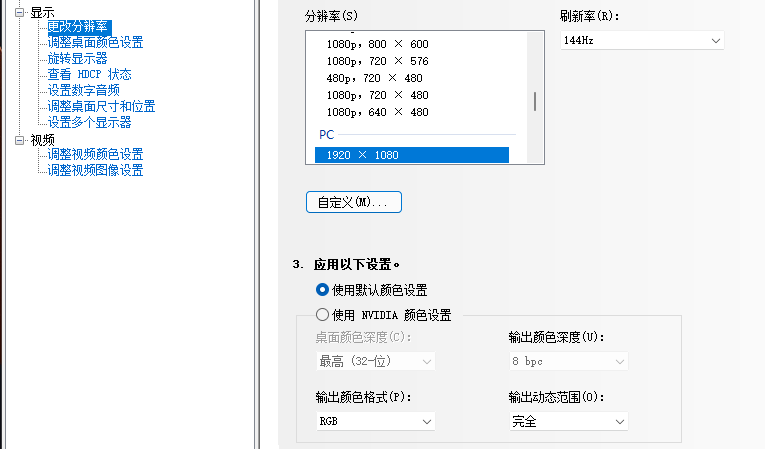Image resolution: width=765 pixels, height=449 pixels.
Task: Enable 使用 NVIDIA 颜色设置 option
Action: click(322, 315)
